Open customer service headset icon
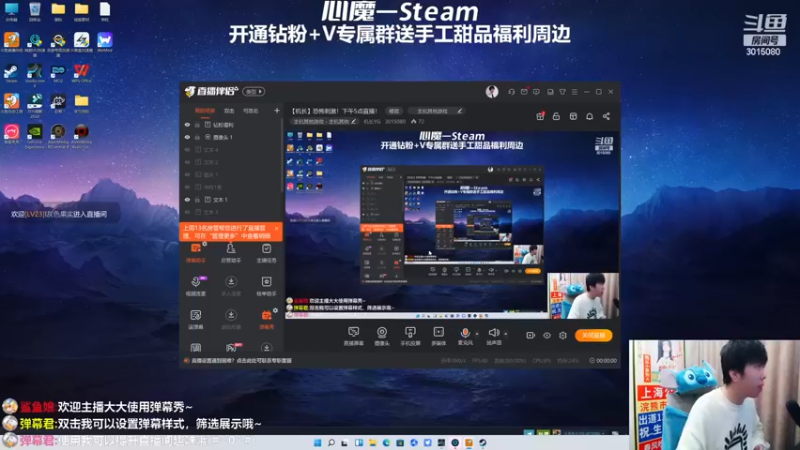 [x=511, y=92]
